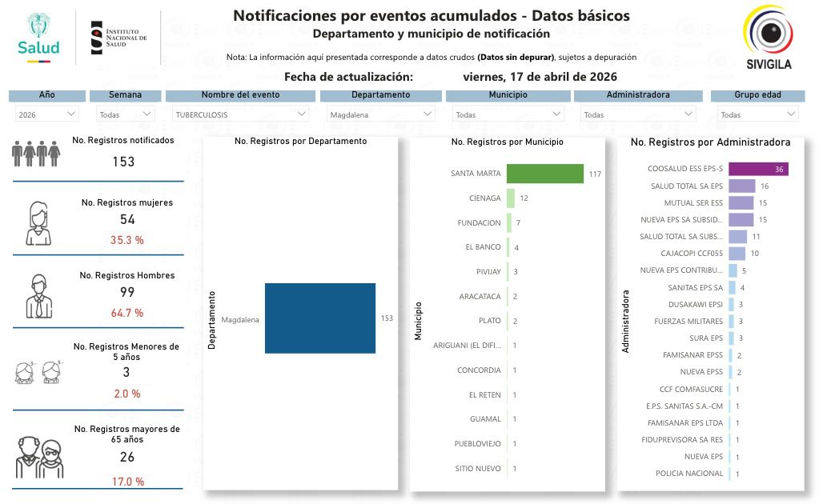
Task: Expand the Departamento Magdalena dropdown
Action: click(x=380, y=114)
